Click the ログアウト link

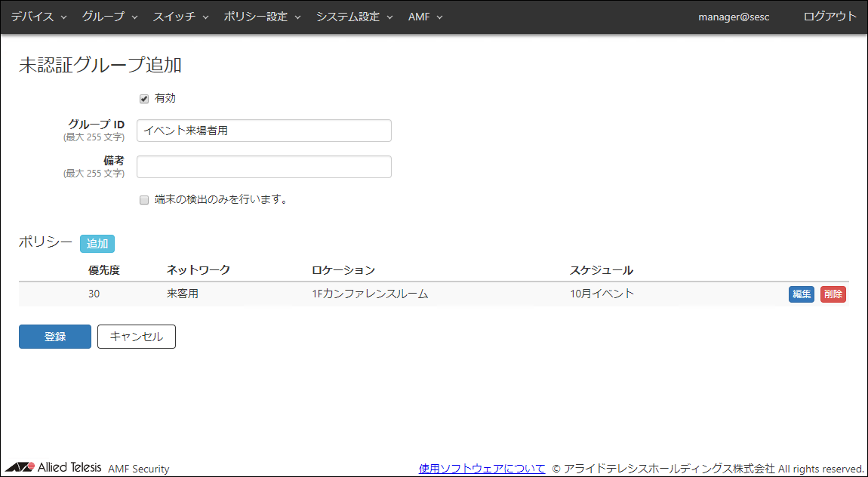[x=830, y=17]
